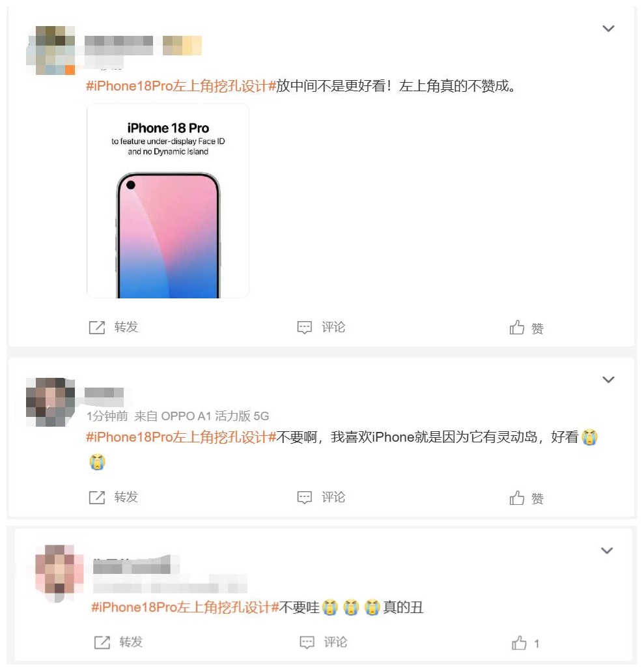Screen dimensions: 644x671
Task: Like the first post with phone image
Action: (x=526, y=328)
